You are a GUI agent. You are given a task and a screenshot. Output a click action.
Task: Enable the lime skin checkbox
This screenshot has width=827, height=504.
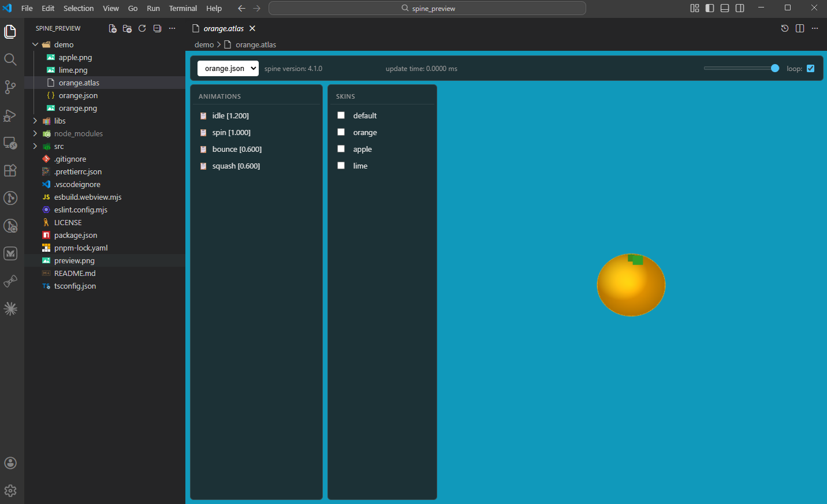[x=341, y=166]
